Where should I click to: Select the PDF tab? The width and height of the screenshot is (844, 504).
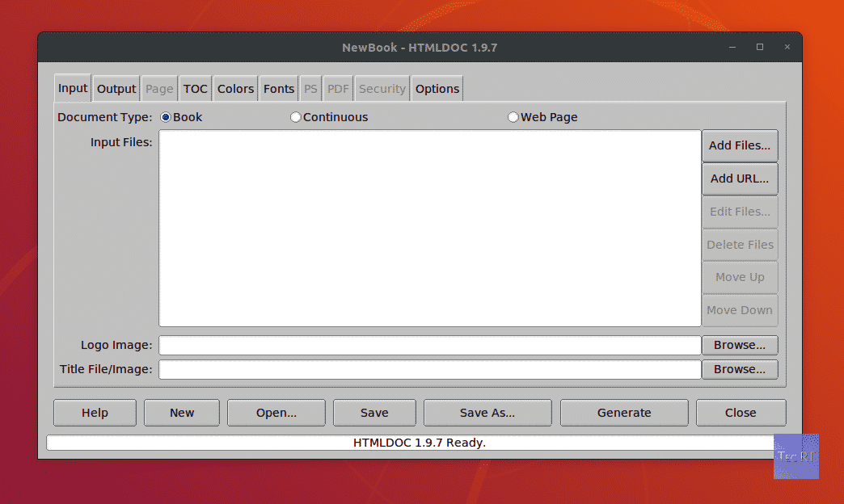pos(338,89)
